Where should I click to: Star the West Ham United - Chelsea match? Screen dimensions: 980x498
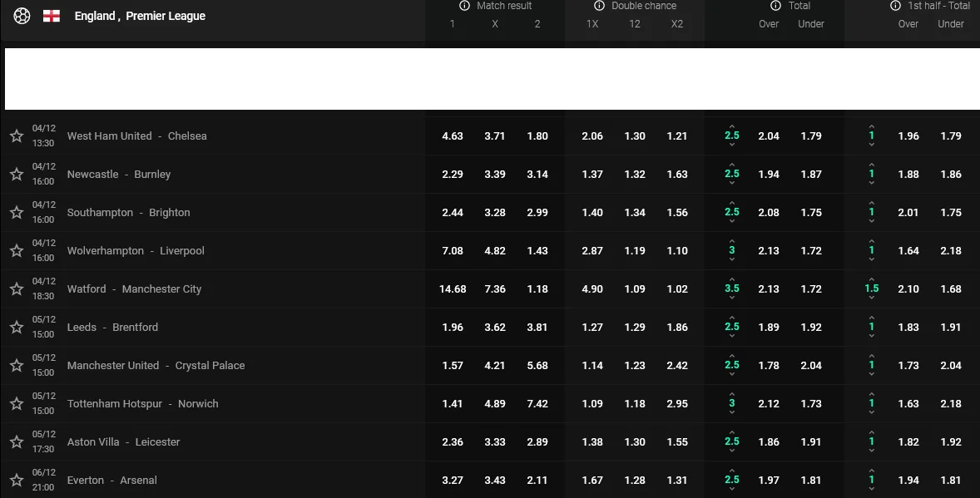(16, 136)
